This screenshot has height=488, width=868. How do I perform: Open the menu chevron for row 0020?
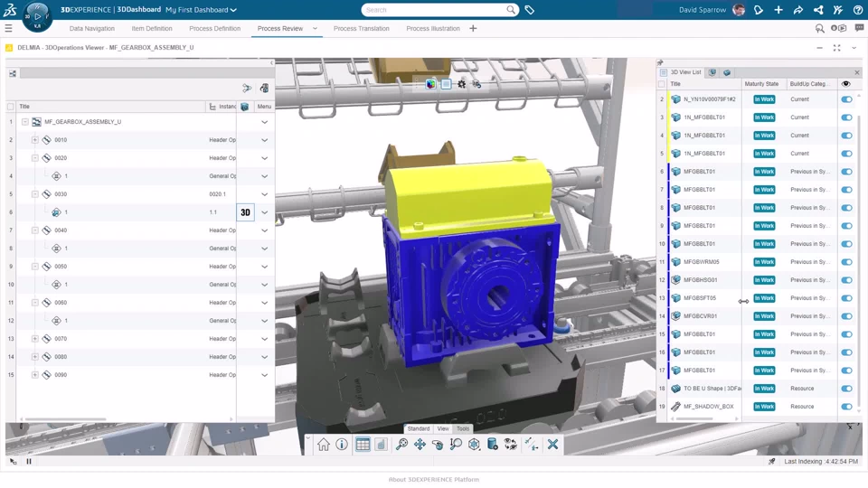tap(265, 158)
